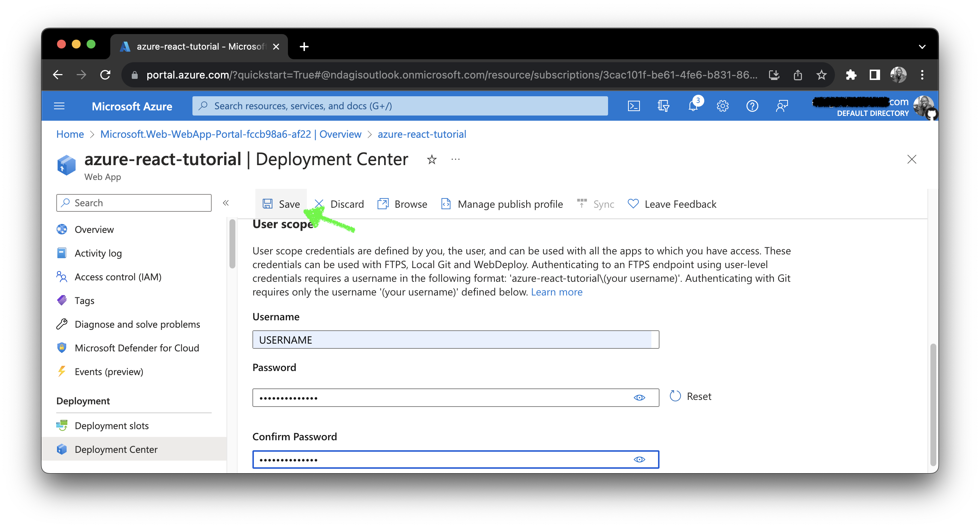Go to the Home breadcrumb

(70, 134)
